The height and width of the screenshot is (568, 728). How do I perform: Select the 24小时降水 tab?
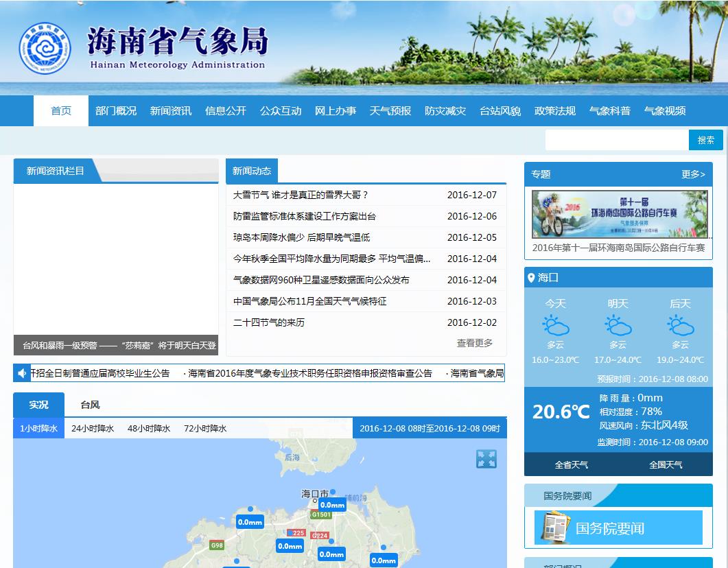(x=93, y=428)
